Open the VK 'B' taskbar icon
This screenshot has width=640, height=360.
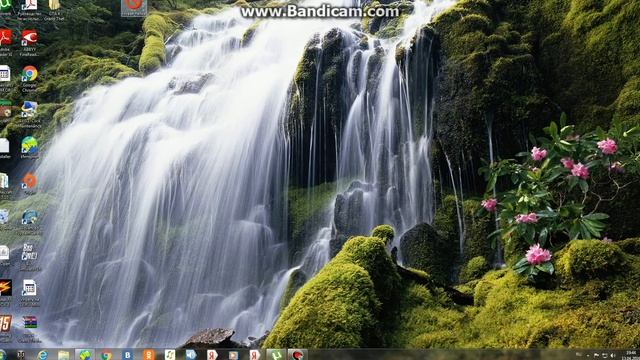(127, 355)
